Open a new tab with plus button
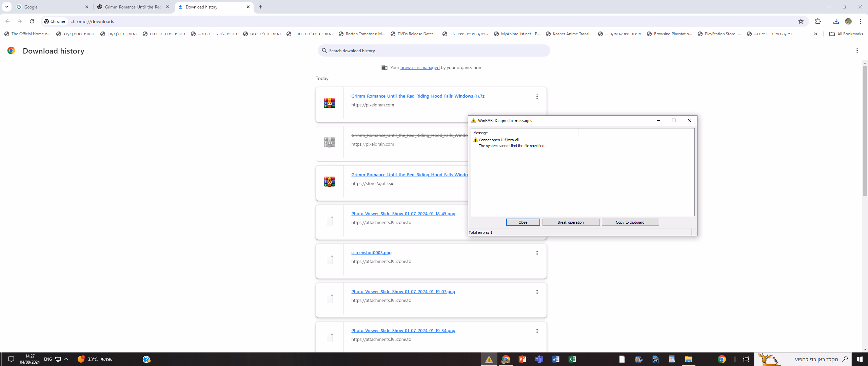Screen dimensions: 868x366 click(260, 7)
